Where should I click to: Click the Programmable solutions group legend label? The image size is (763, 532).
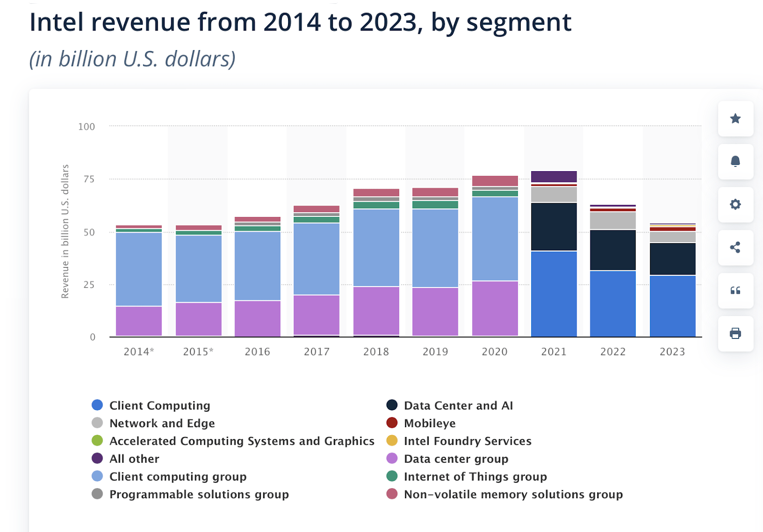[x=198, y=494]
